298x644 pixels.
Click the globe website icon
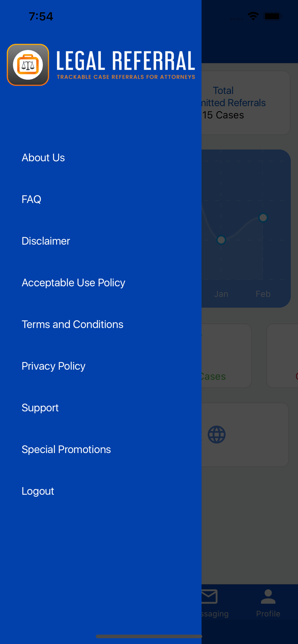pyautogui.click(x=217, y=435)
